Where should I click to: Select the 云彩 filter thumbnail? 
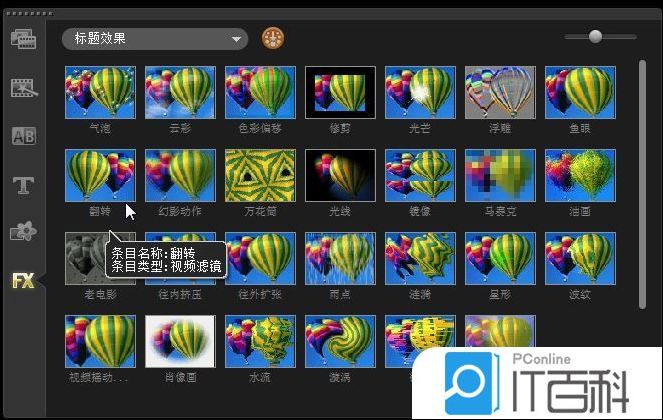pos(180,92)
